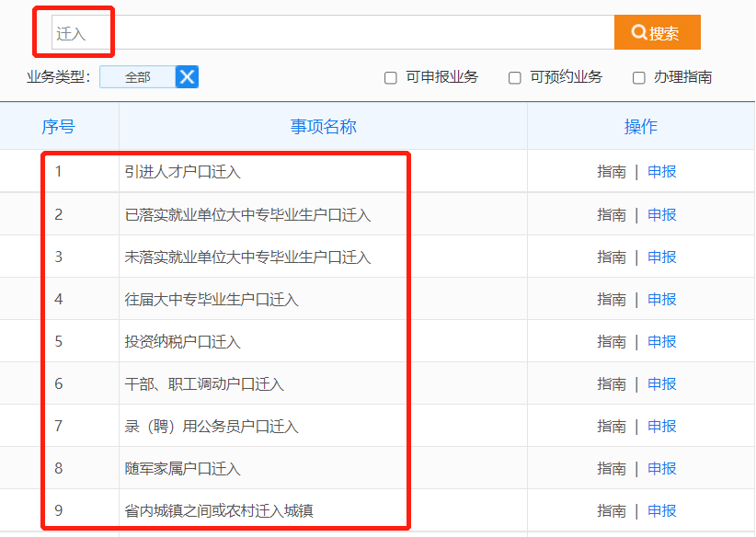Image resolution: width=756 pixels, height=537 pixels.
Task: Click the search input field containing 迁入
Action: coord(331,33)
